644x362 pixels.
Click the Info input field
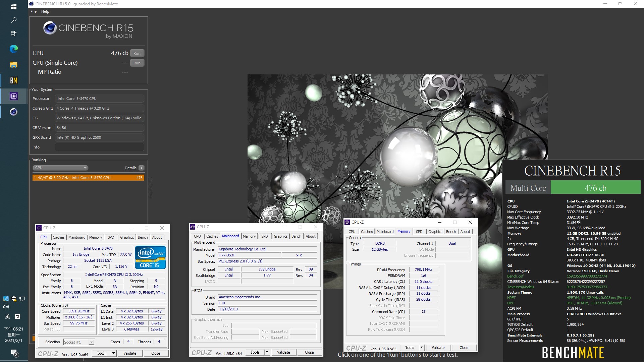(100, 147)
